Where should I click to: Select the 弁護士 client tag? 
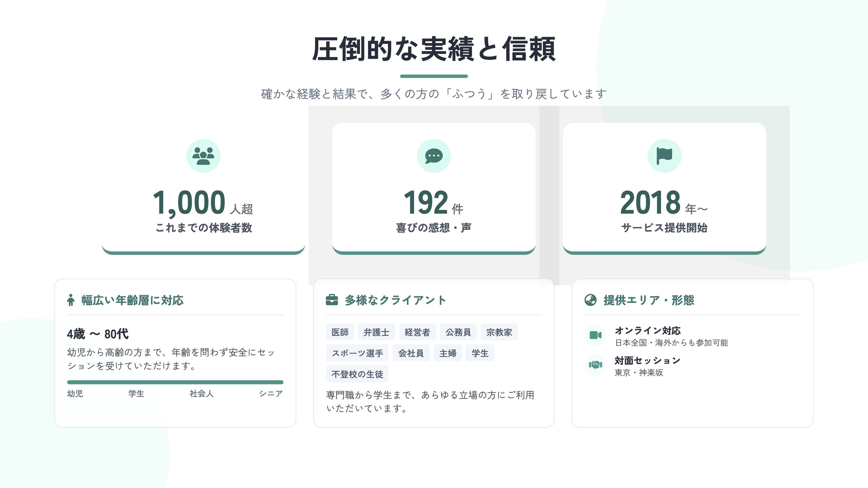[x=376, y=332]
